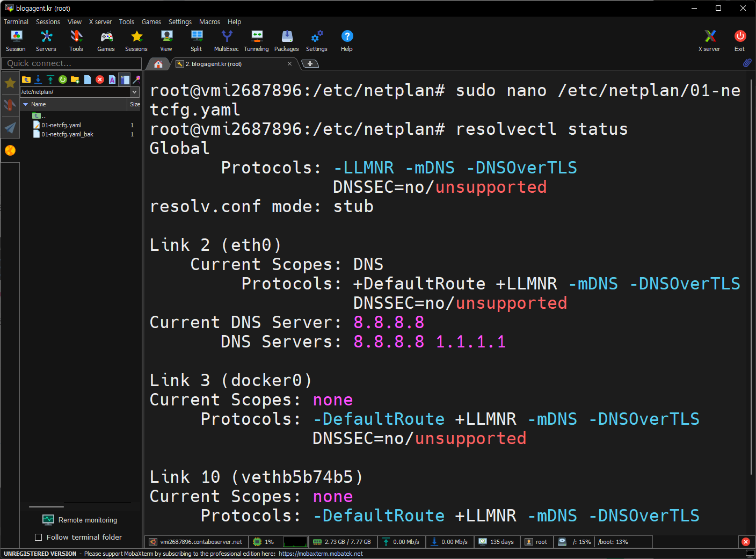
Task: Refresh the SFTP folder with green icon
Action: click(63, 79)
